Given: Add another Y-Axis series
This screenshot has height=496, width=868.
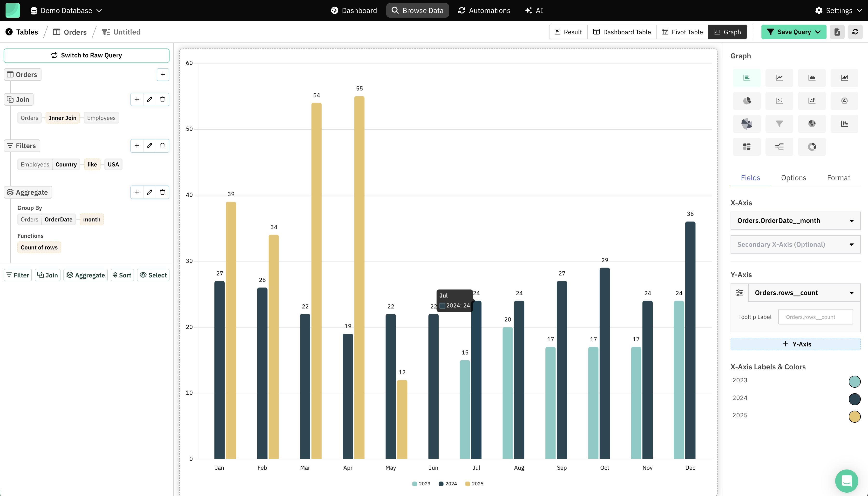Looking at the screenshot, I should 795,344.
